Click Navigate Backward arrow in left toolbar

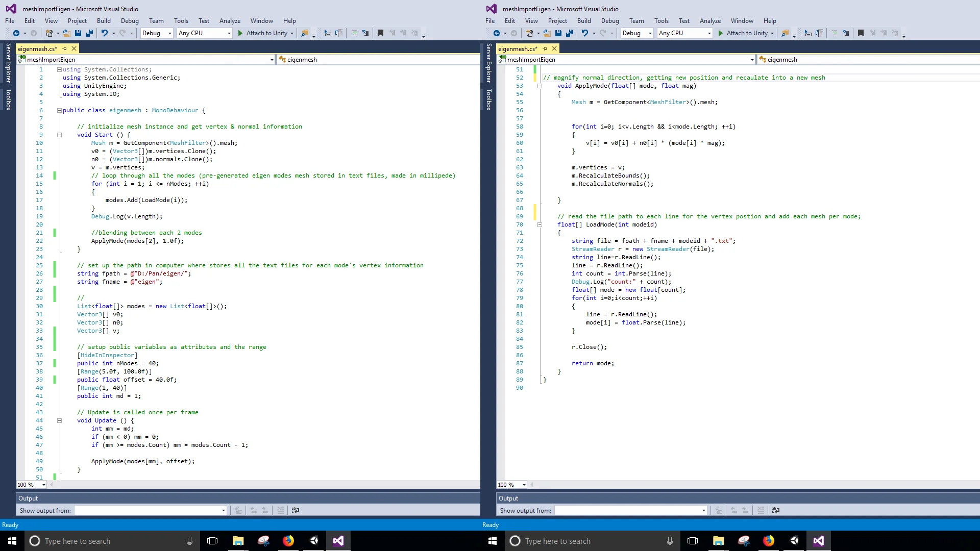(16, 33)
